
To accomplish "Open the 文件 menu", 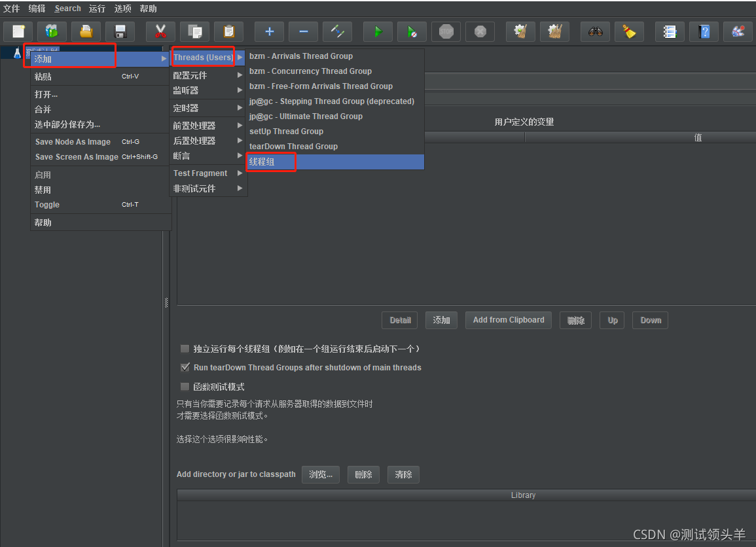I will click(11, 9).
